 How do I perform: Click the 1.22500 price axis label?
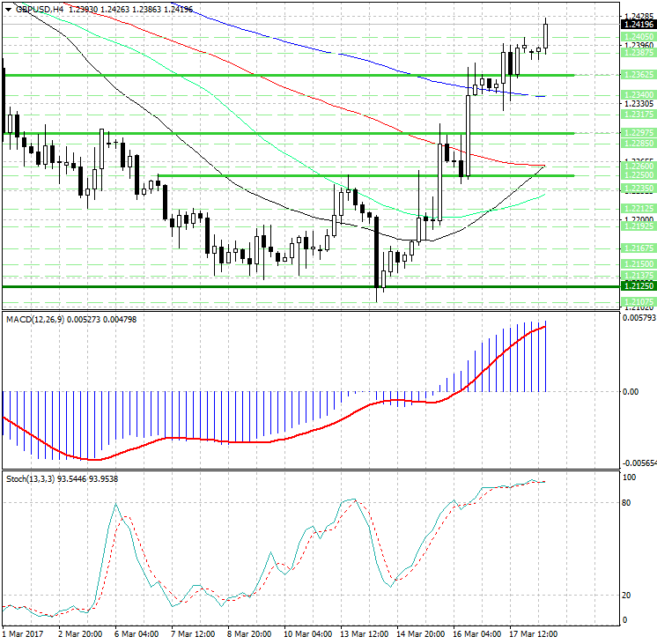coord(637,175)
